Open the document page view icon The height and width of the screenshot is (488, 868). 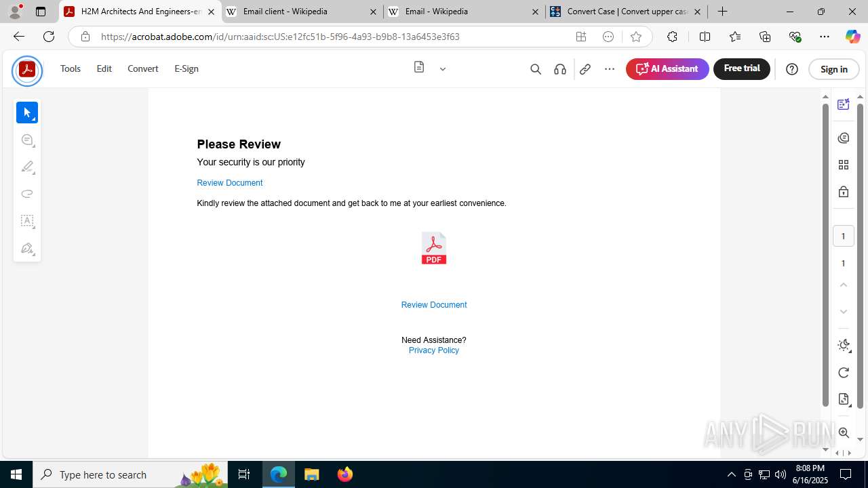pos(419,67)
